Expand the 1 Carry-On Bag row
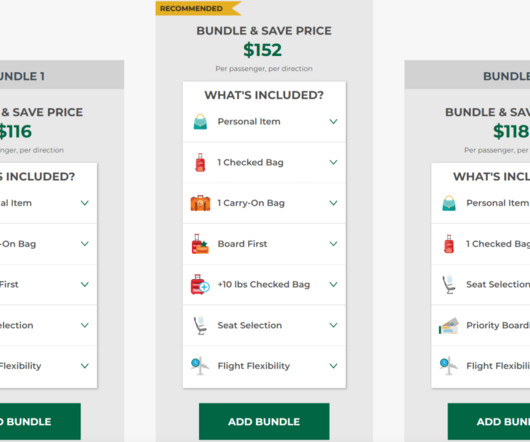The height and width of the screenshot is (442, 530). [x=264, y=203]
